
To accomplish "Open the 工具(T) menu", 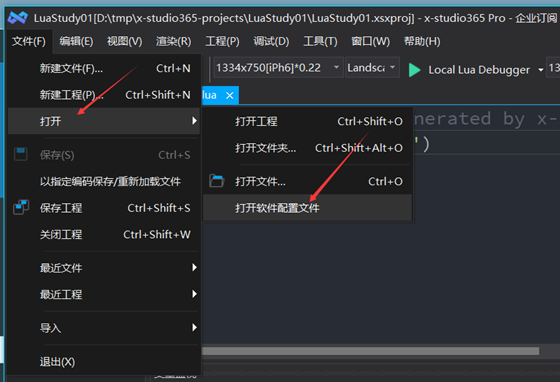I will pos(320,41).
